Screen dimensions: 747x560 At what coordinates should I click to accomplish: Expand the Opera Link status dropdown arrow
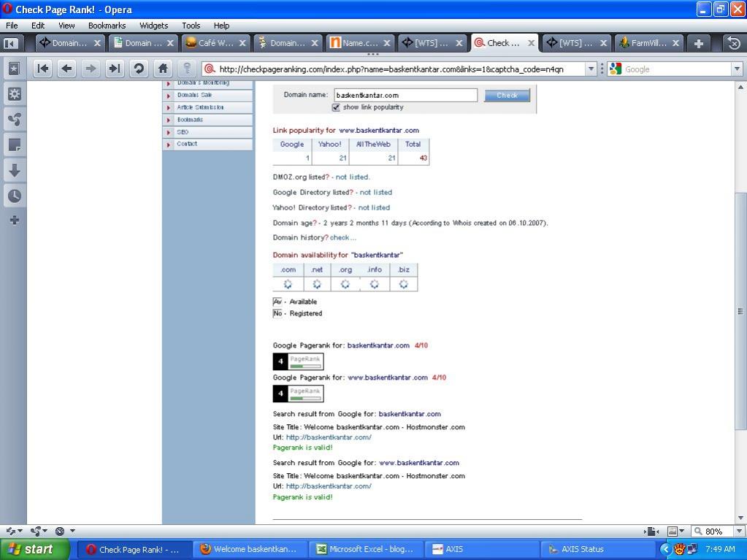click(x=20, y=531)
